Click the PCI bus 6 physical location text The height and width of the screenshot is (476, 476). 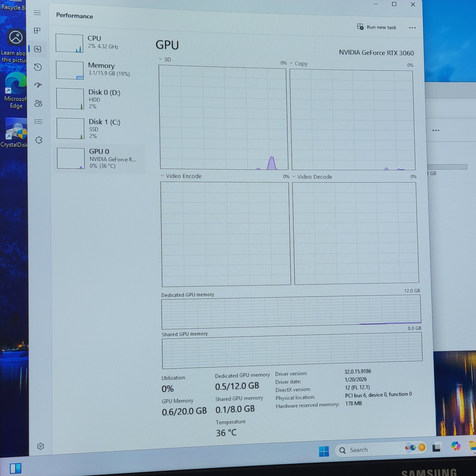tap(378, 395)
